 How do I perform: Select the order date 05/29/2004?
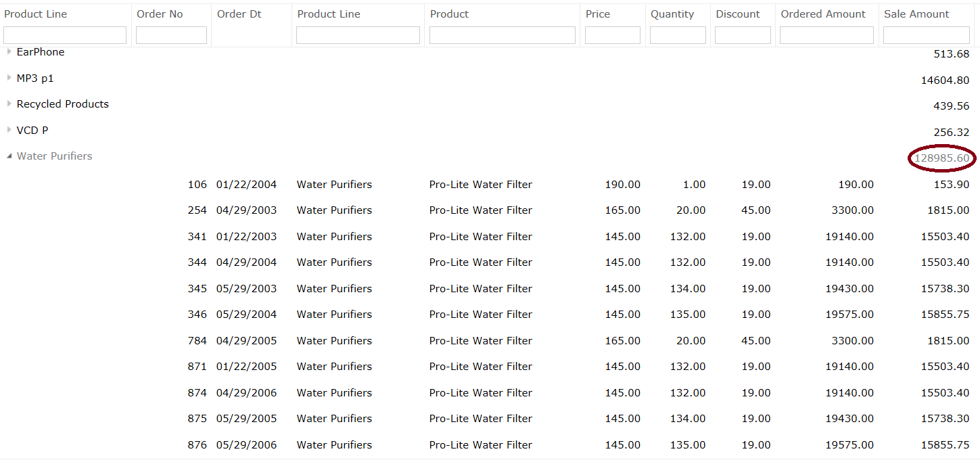pos(247,315)
